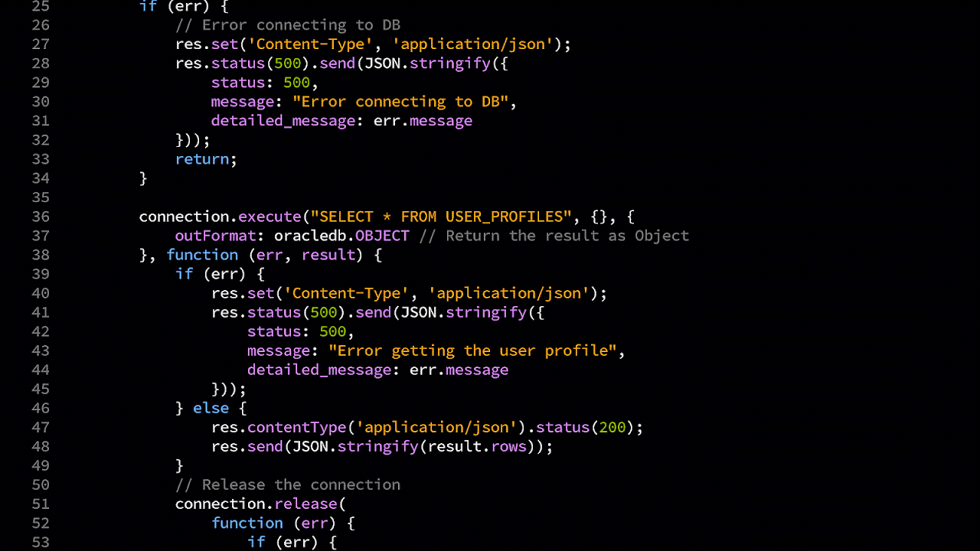Screen dimensions: 980x551
Task: Click "detailed_message" on line 31
Action: point(283,121)
